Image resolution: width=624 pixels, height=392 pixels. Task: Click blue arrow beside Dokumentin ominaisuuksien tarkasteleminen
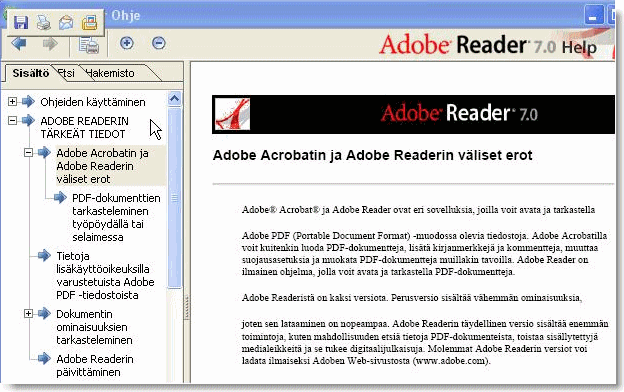(44, 314)
